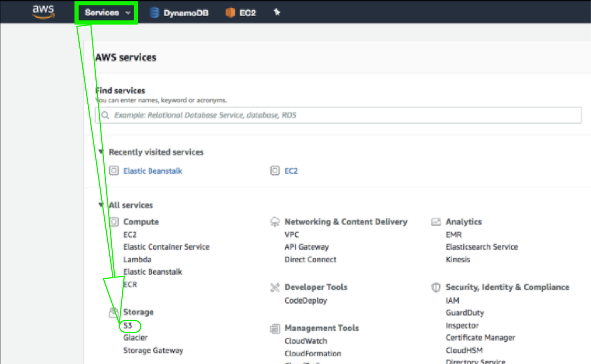Click the Analytics category icon

pyautogui.click(x=436, y=222)
